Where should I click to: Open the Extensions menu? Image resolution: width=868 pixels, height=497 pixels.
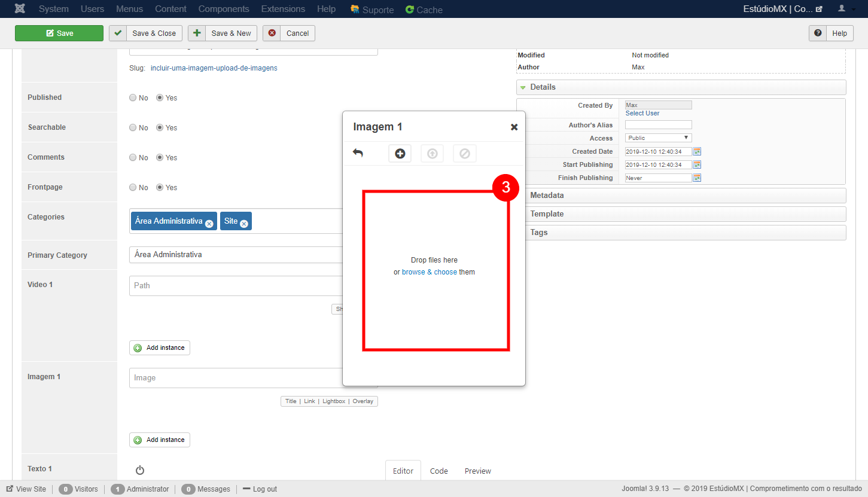coord(283,9)
